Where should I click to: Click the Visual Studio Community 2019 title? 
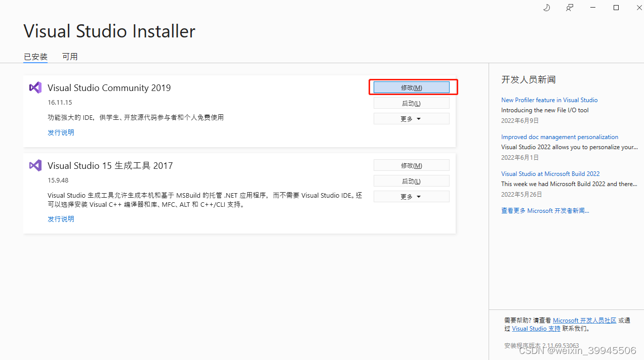(109, 87)
